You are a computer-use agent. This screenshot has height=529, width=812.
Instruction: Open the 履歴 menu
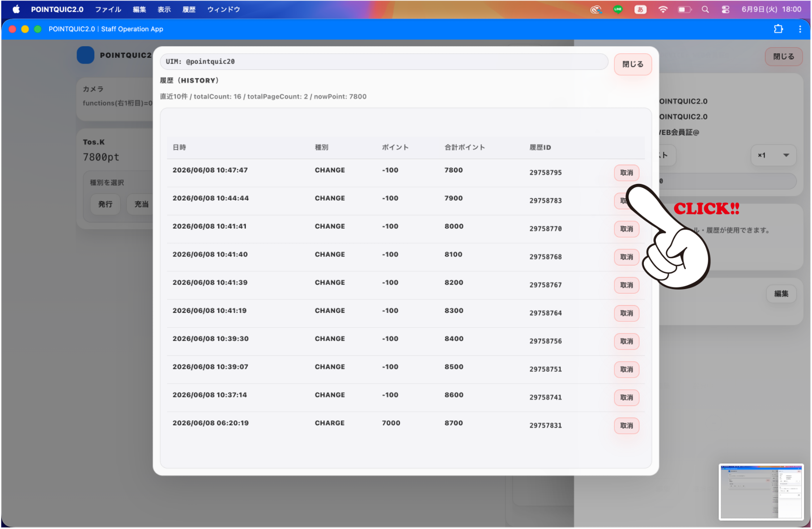pyautogui.click(x=189, y=9)
